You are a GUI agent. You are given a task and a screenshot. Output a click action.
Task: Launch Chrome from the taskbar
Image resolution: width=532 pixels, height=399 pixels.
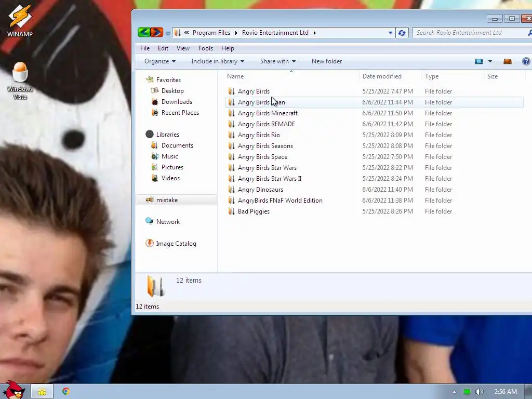66,391
